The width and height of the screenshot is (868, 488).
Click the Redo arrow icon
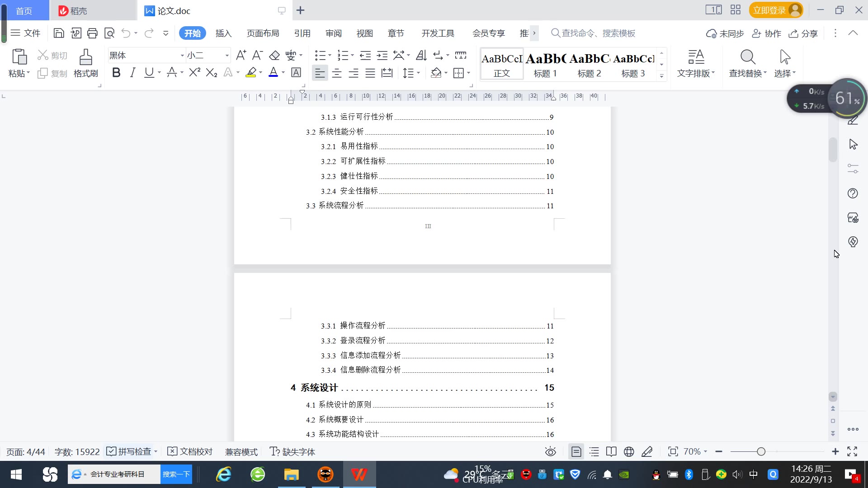[149, 33]
